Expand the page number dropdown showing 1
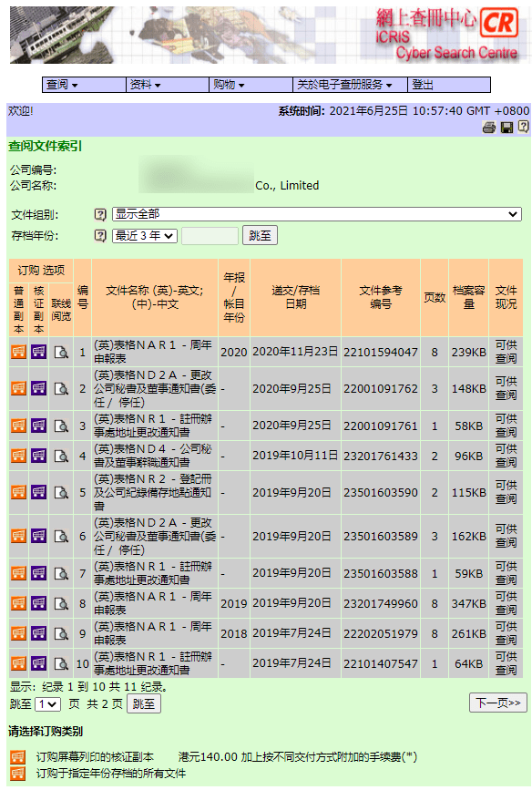 point(48,703)
